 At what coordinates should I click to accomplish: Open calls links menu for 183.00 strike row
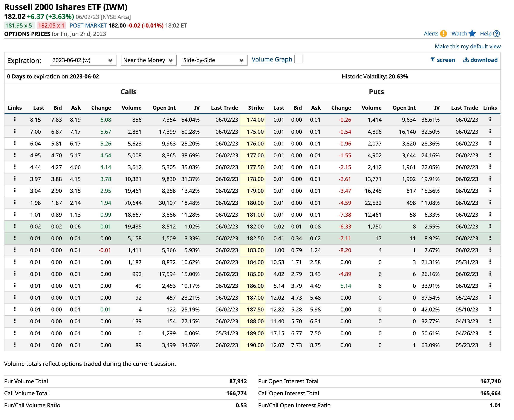(x=15, y=250)
